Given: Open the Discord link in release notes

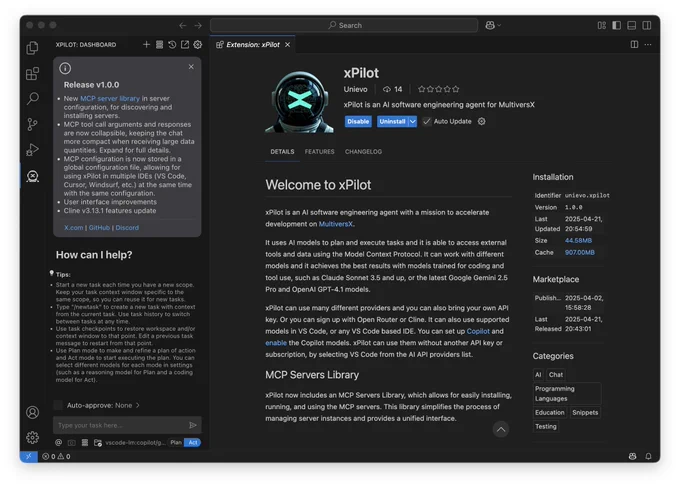Looking at the screenshot, I should [127, 228].
